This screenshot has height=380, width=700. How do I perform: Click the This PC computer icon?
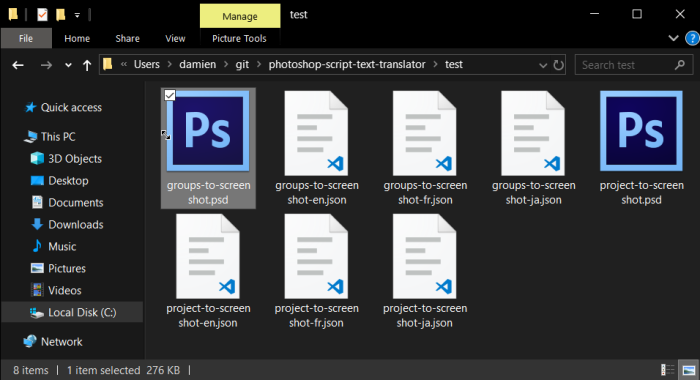(30, 137)
